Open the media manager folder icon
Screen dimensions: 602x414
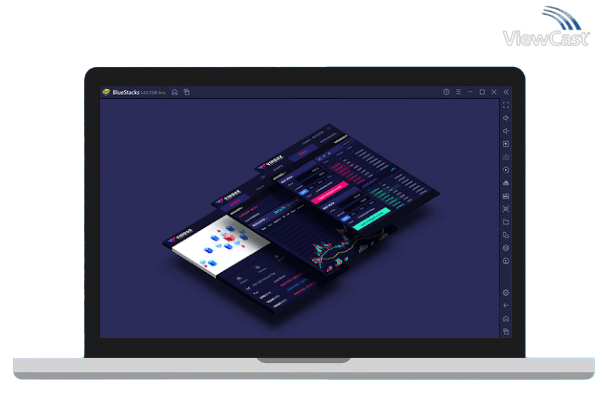click(x=506, y=222)
